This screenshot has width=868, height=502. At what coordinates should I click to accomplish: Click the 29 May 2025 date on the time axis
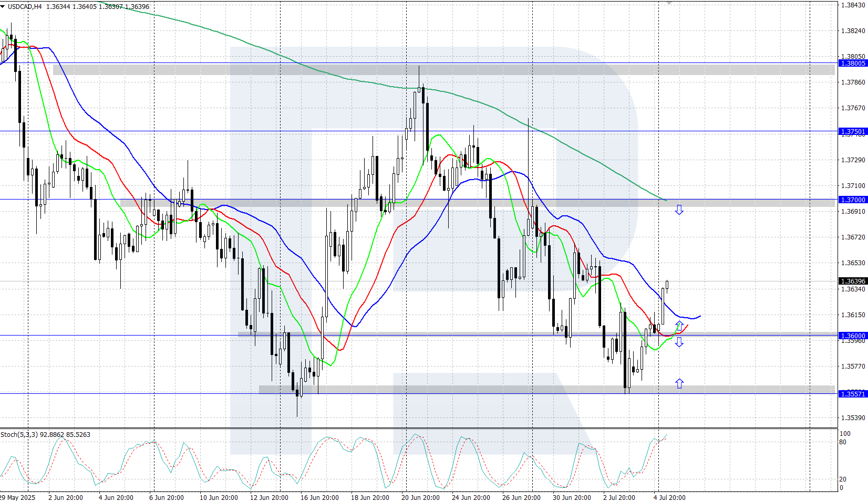(17, 497)
